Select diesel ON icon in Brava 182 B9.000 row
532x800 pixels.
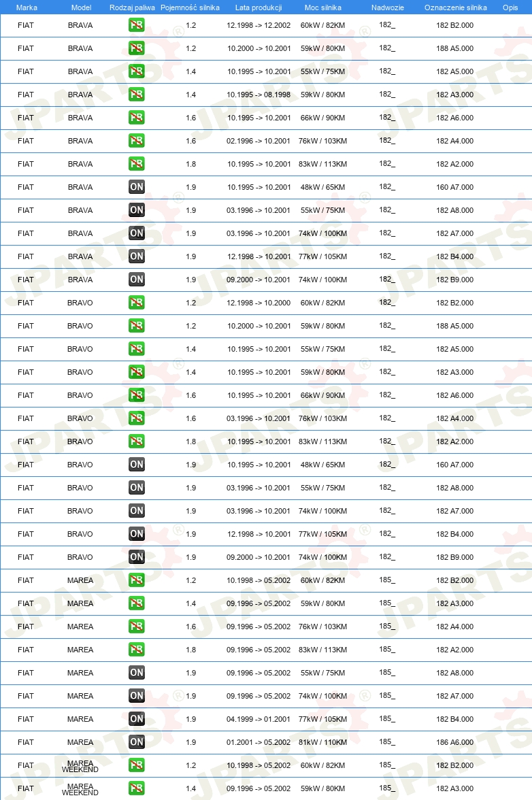tap(136, 280)
